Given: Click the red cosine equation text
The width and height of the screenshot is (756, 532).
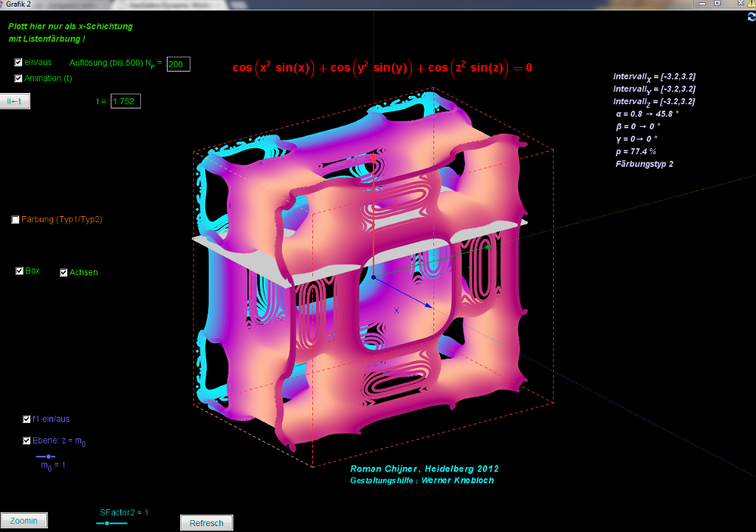Looking at the screenshot, I should (x=382, y=68).
